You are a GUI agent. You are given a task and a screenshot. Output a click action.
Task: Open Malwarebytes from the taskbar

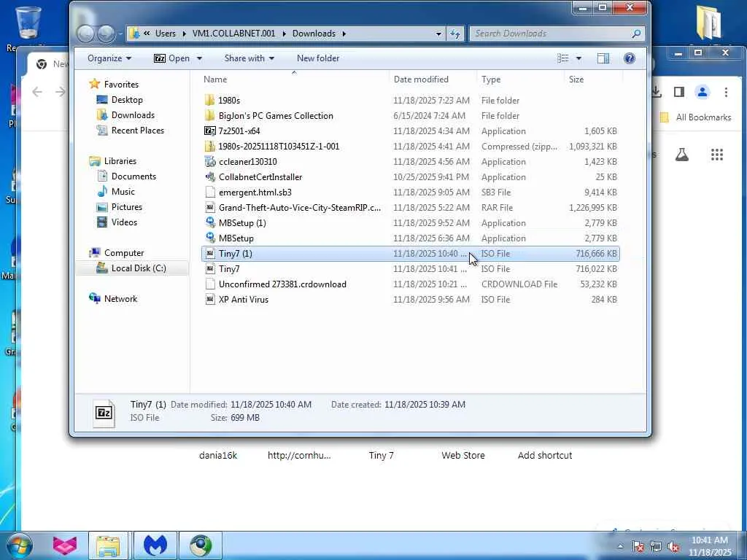point(155,545)
